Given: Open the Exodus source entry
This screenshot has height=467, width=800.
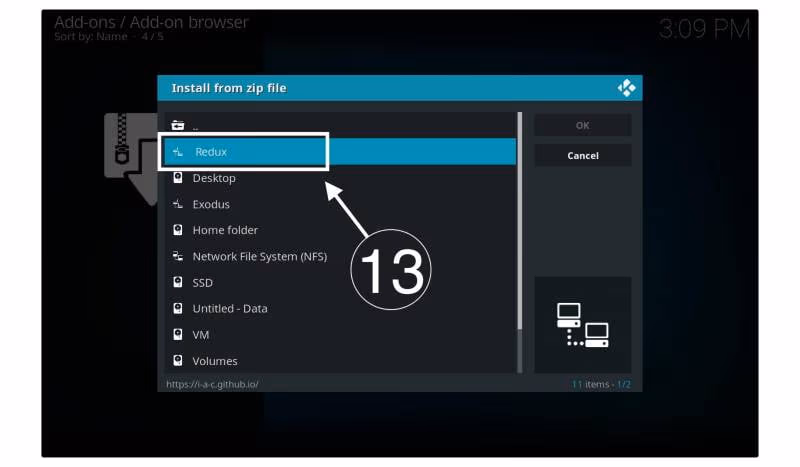Looking at the screenshot, I should coord(211,204).
